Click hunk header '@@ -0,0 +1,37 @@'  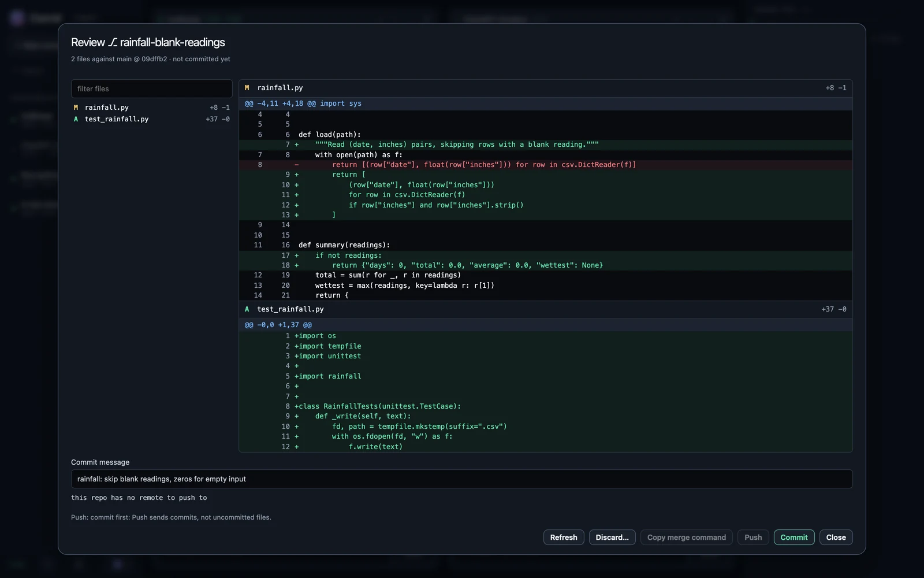(x=546, y=325)
